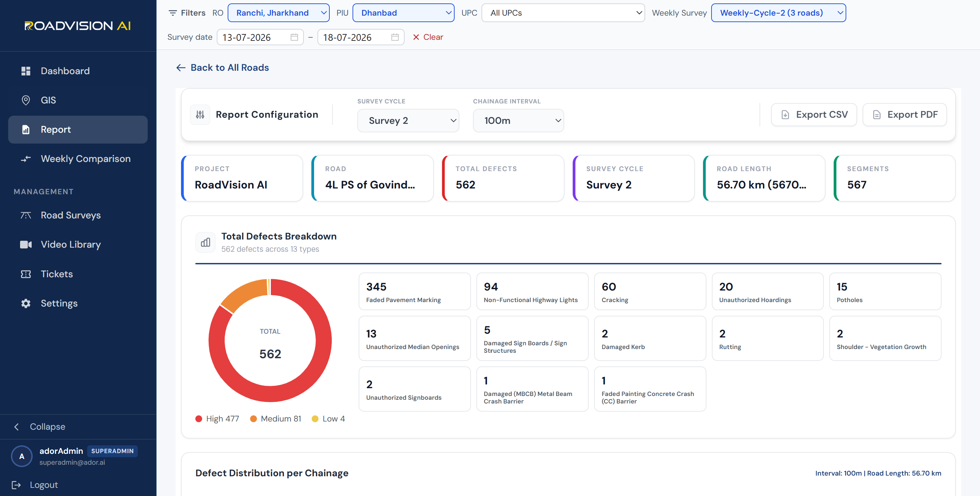Viewport: 980px width, 496px height.
Task: Click the Export CSV button
Action: click(x=814, y=115)
